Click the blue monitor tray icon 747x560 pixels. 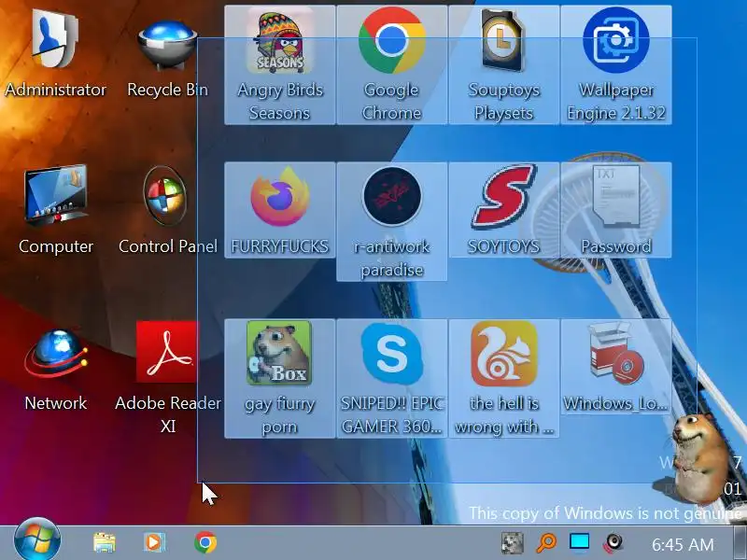(x=579, y=542)
